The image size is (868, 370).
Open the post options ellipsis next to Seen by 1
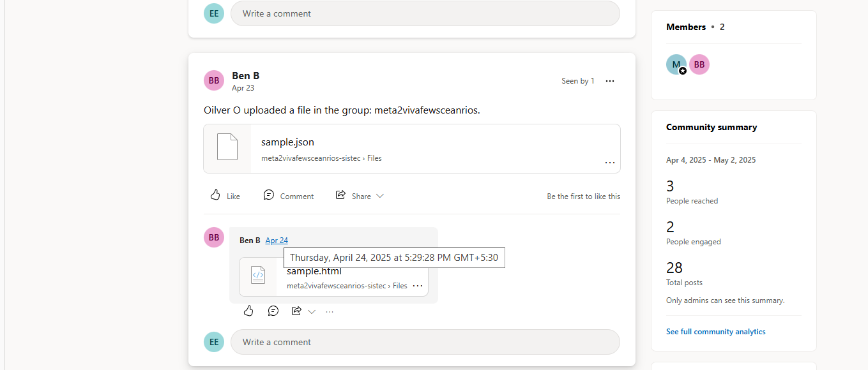coord(610,81)
